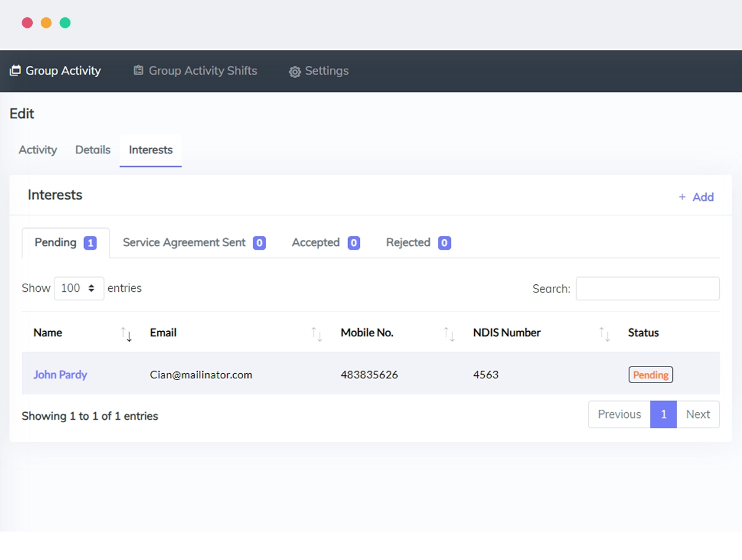Open the Show entries count dropdown
The width and height of the screenshot is (742, 560).
tap(79, 289)
